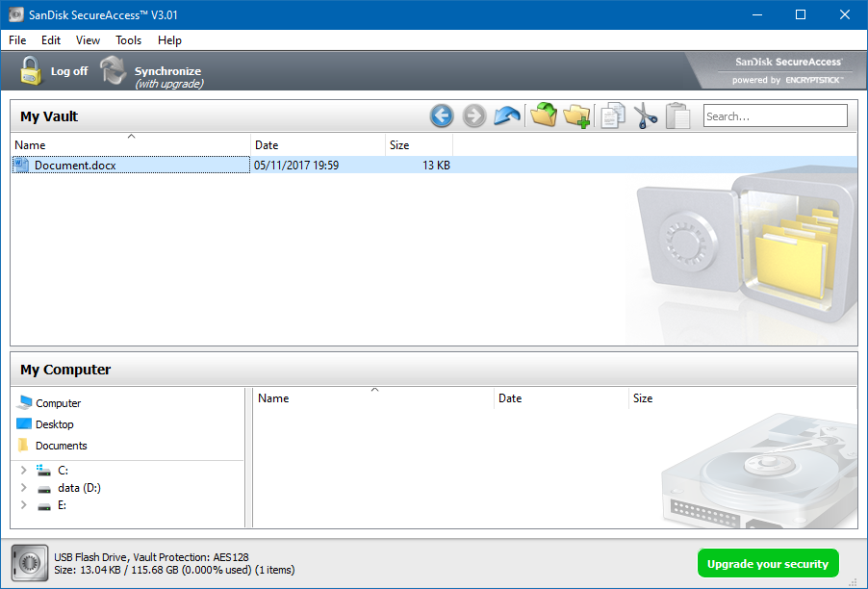Open the Edit menu
This screenshot has width=868, height=589.
tap(51, 40)
